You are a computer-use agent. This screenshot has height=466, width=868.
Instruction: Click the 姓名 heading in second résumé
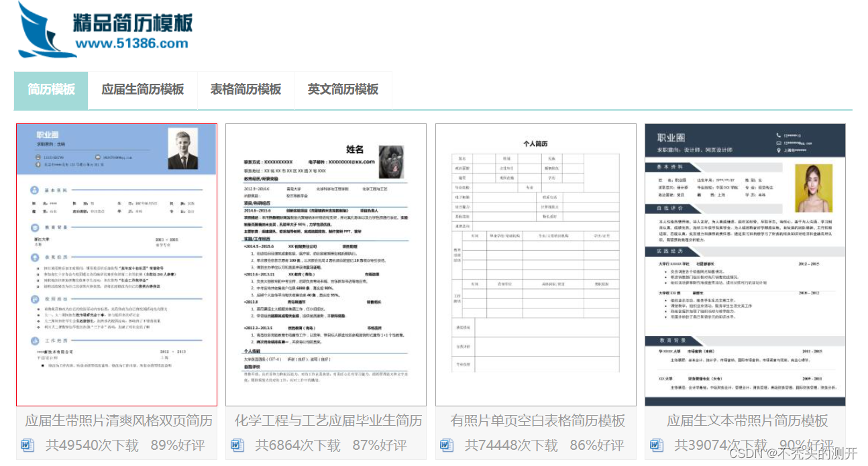[x=355, y=150]
